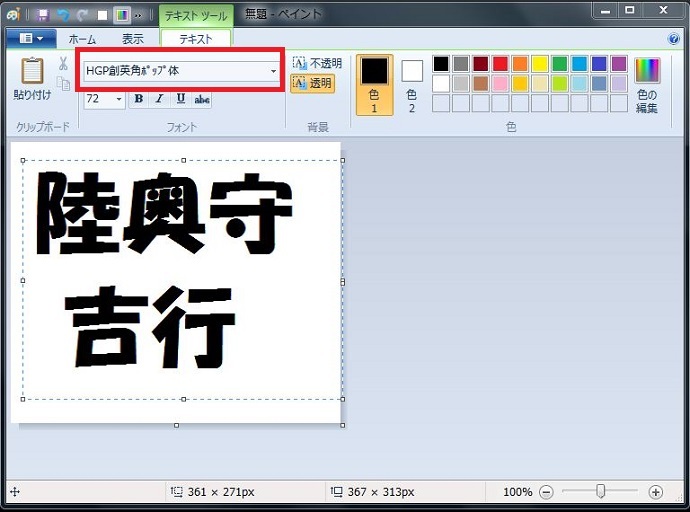Pick the lavender color swatch
This screenshot has width=690, height=512.
pos(619,84)
